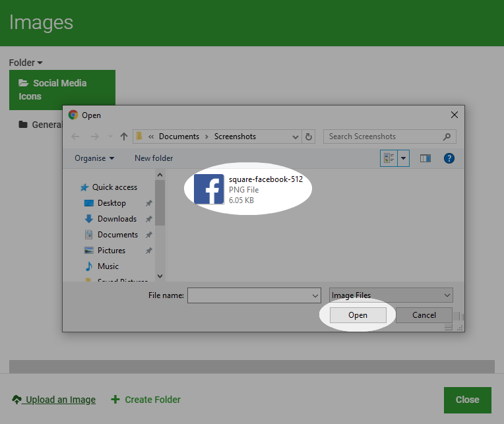Select Desktop in navigation pane
Image resolution: width=504 pixels, height=424 pixels.
[111, 203]
